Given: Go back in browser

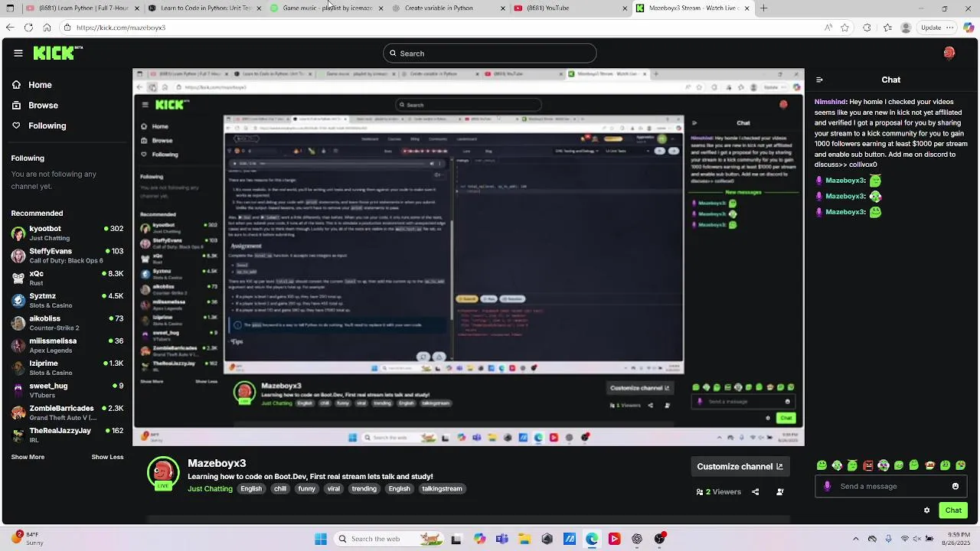Looking at the screenshot, I should point(10,28).
